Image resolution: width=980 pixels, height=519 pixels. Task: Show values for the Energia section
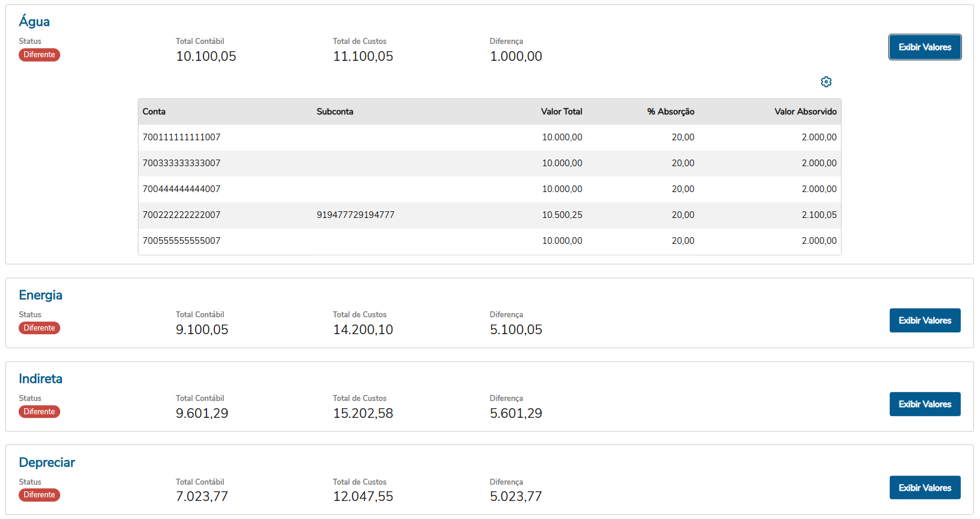coord(925,320)
